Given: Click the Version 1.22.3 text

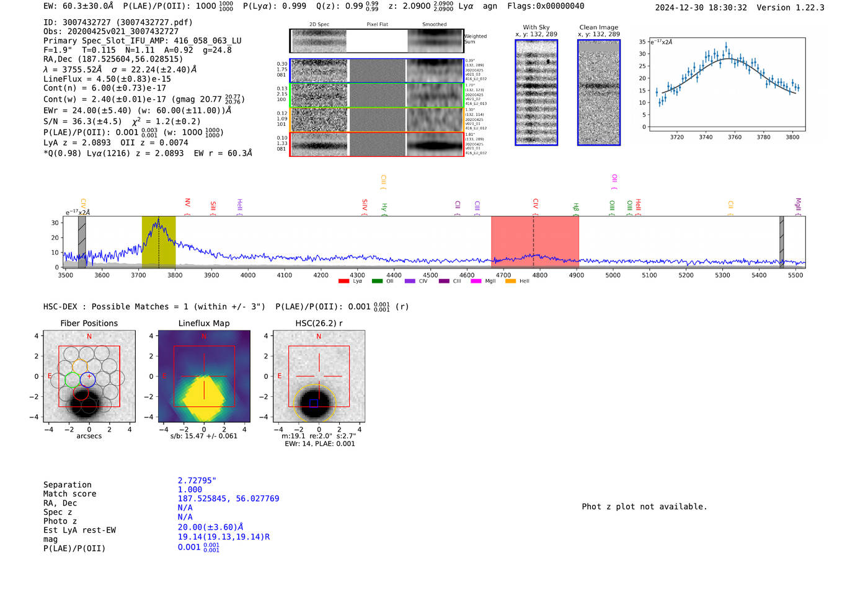Looking at the screenshot, I should [x=790, y=7].
